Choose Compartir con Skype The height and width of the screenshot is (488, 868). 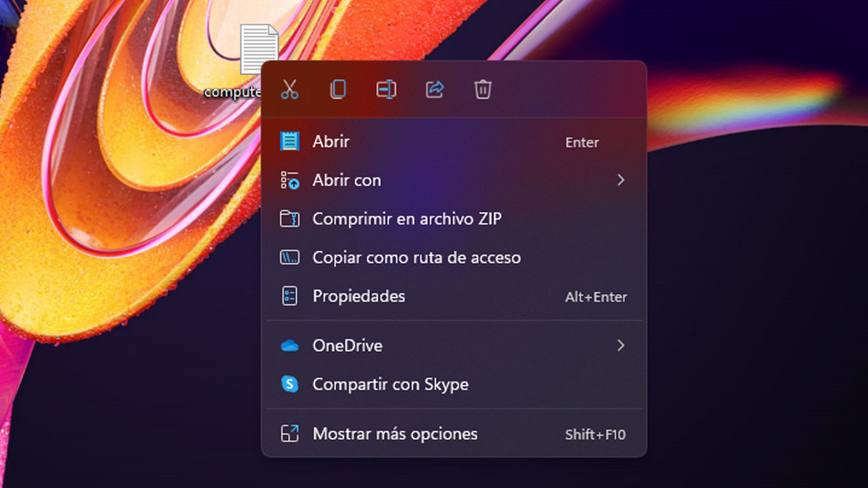[x=454, y=384]
